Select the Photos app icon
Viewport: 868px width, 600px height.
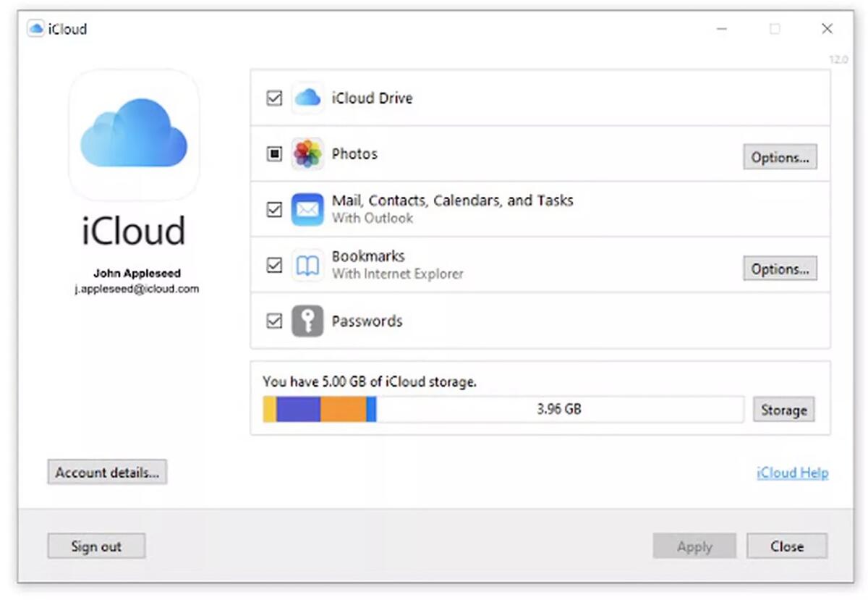point(307,153)
